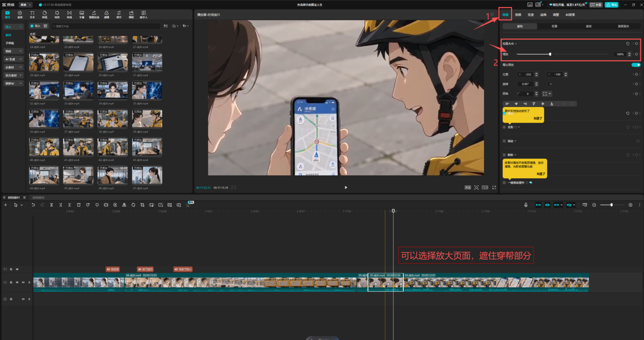This screenshot has height=340, width=644.
Task: Enable the 一键画质提升 checkbox
Action: pos(504,183)
